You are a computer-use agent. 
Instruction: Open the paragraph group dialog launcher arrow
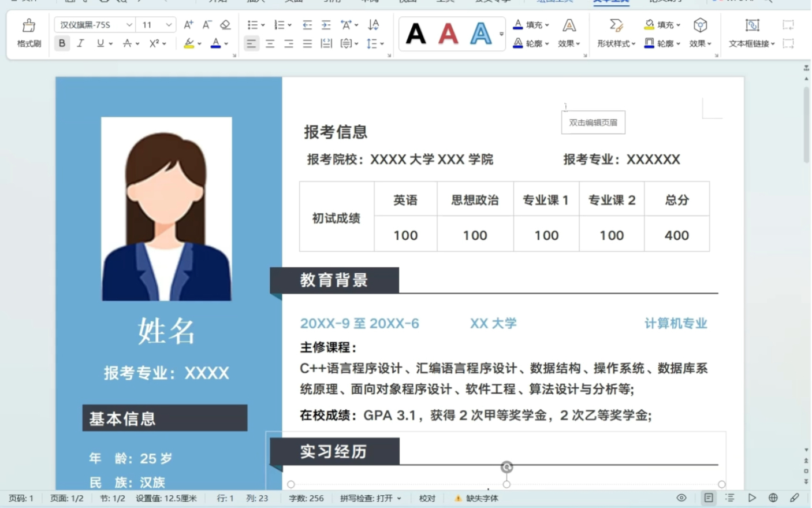(389, 55)
